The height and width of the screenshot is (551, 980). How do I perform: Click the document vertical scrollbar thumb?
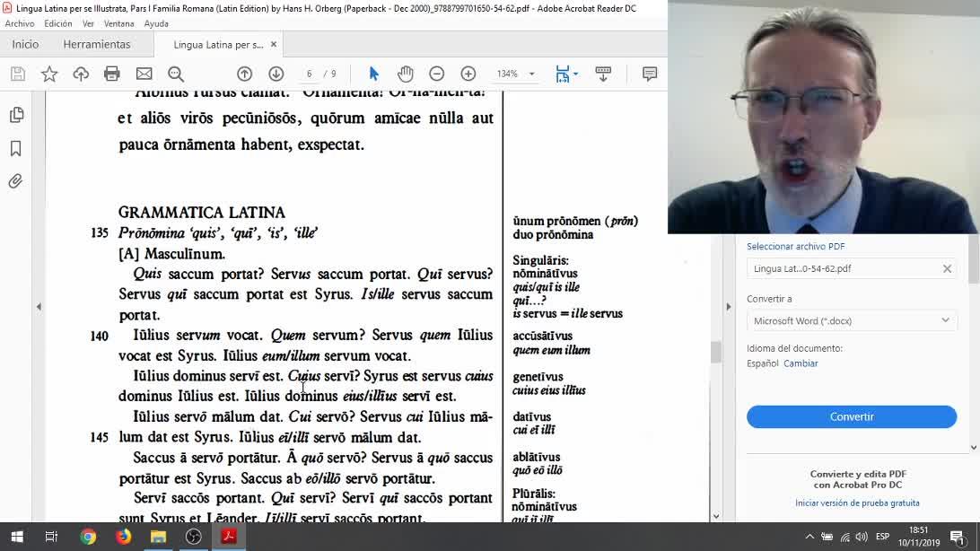point(715,353)
